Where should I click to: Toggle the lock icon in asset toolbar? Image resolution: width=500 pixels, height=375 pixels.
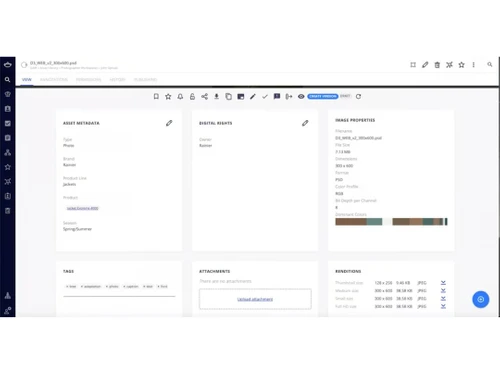coord(192,96)
